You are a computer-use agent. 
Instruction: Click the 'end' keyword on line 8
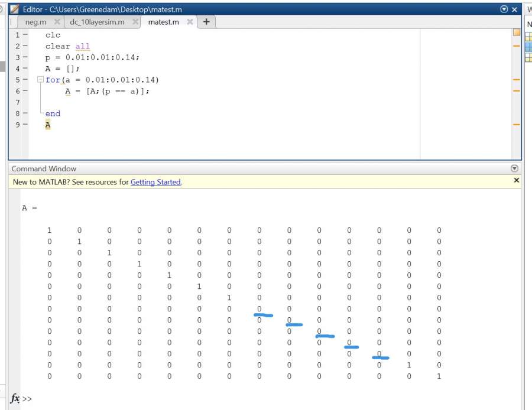tap(53, 113)
